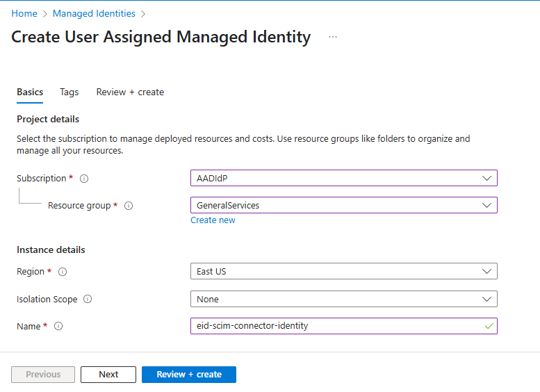Click the Region info icon
The image size is (540, 392).
[x=63, y=272]
